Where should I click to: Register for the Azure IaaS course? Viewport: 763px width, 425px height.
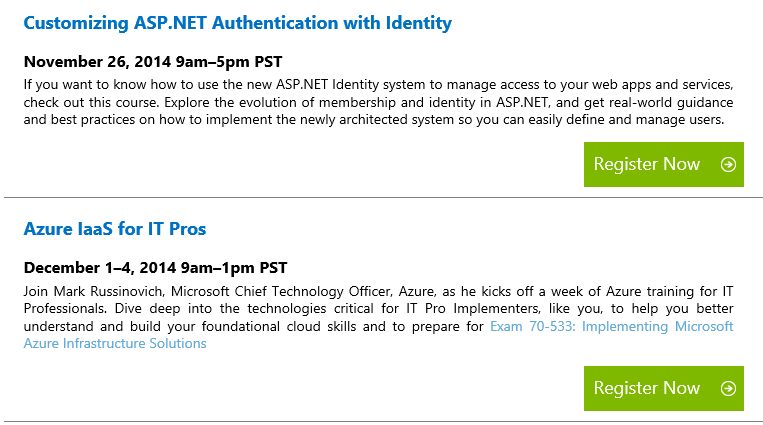point(664,388)
